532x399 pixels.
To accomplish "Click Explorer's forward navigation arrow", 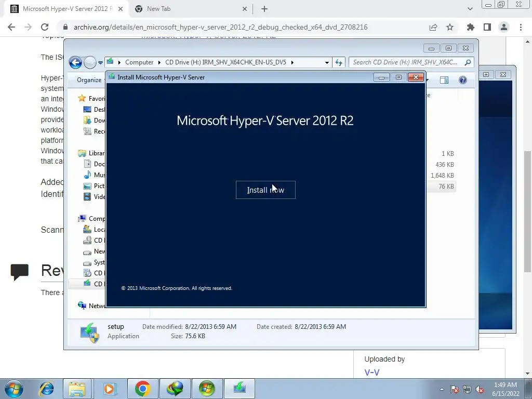I will 90,62.
